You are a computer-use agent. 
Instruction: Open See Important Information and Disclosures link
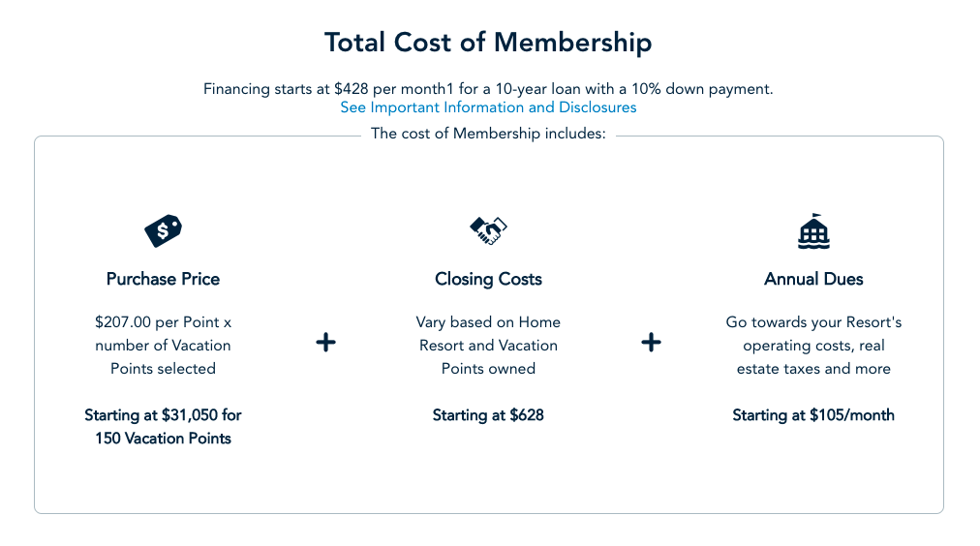coord(488,108)
